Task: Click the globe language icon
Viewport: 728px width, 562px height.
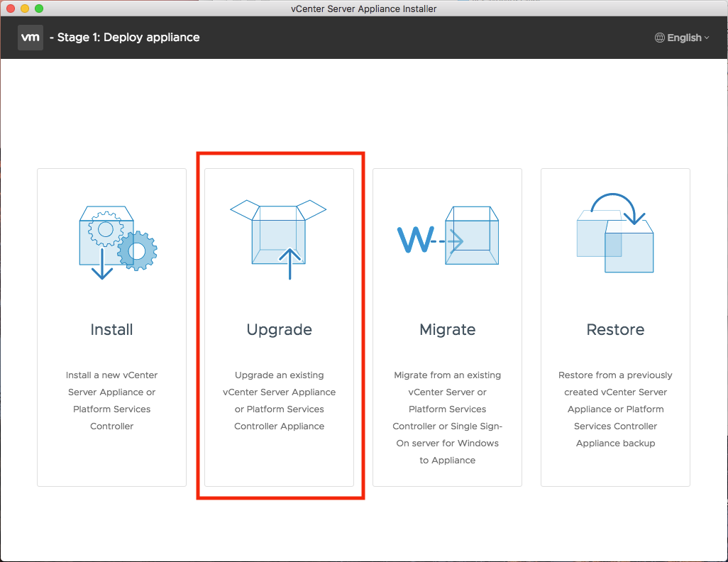Action: [659, 38]
